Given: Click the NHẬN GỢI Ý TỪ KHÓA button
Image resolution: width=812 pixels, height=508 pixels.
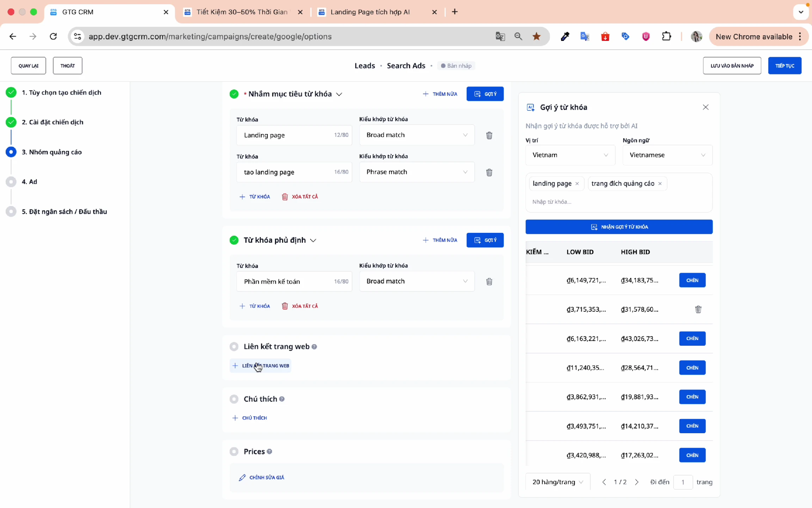Looking at the screenshot, I should point(619,227).
